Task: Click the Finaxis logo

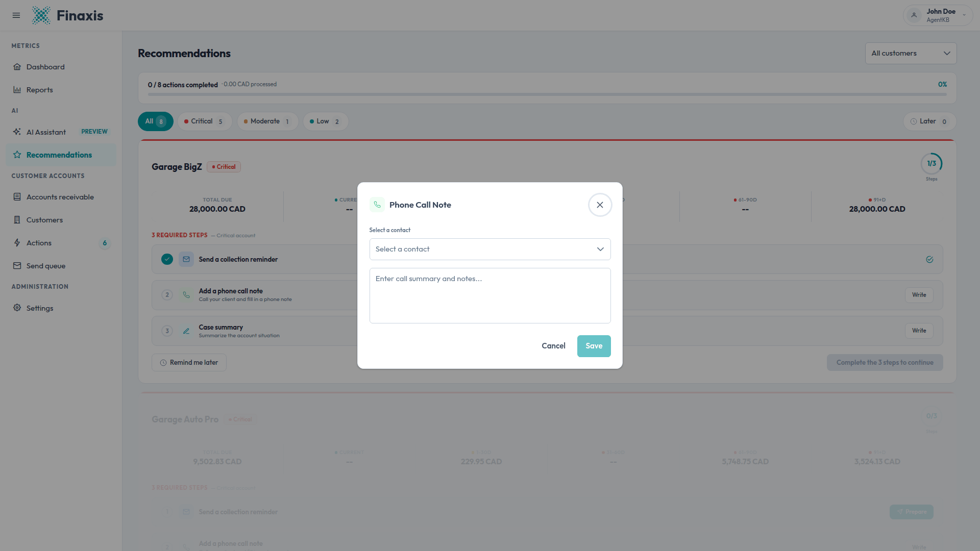Action: click(67, 15)
